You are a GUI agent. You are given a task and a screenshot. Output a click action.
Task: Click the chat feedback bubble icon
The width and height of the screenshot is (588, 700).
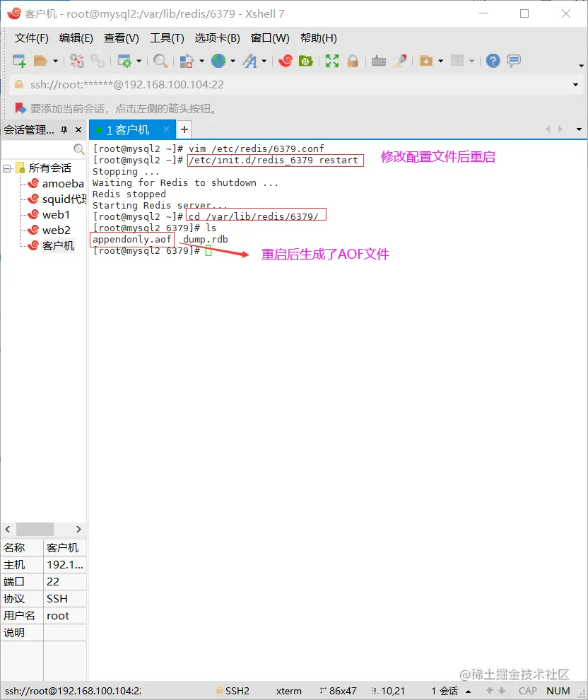click(514, 61)
